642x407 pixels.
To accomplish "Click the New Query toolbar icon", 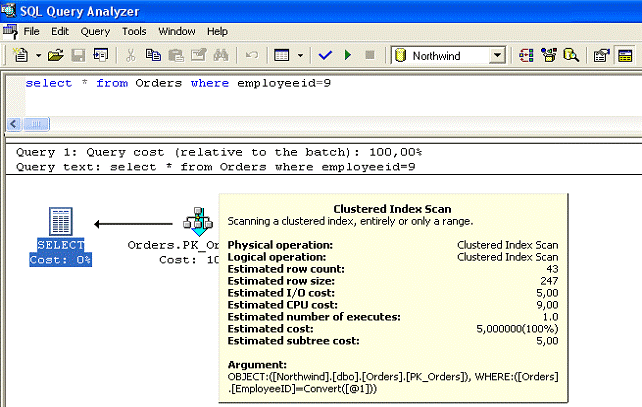I will [x=21, y=56].
